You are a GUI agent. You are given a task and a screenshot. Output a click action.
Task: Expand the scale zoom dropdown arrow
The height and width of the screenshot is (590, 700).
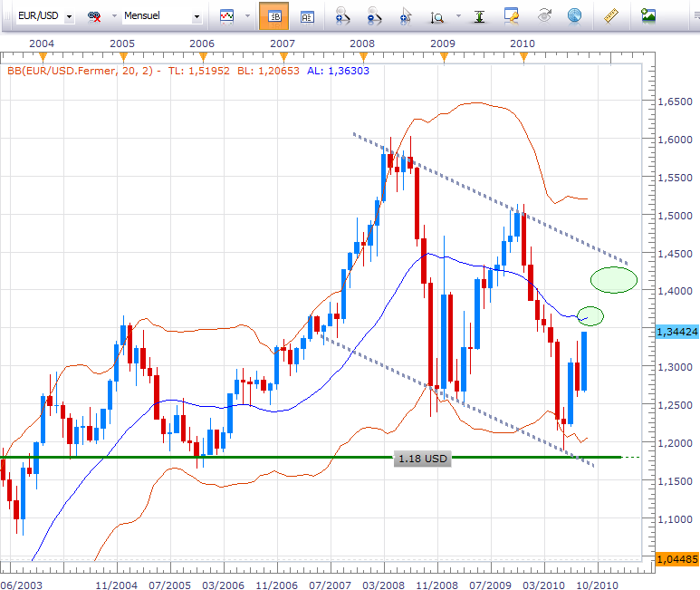(x=458, y=16)
